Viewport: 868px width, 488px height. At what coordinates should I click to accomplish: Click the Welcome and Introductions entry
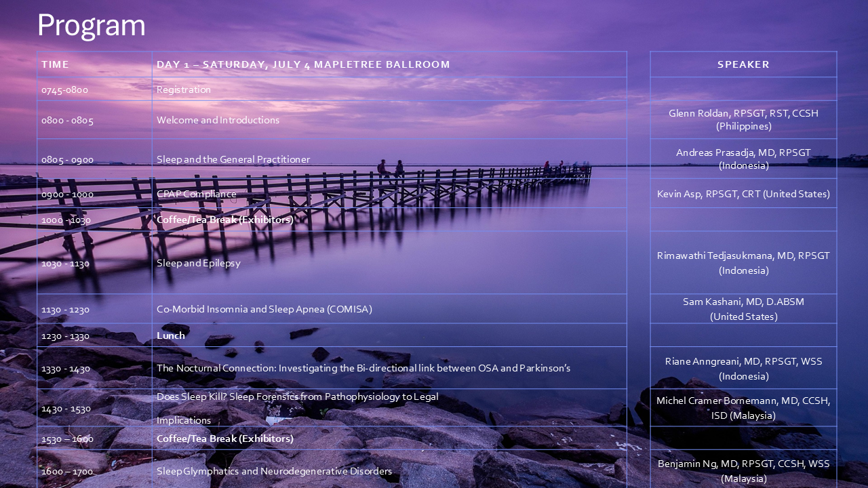218,120
